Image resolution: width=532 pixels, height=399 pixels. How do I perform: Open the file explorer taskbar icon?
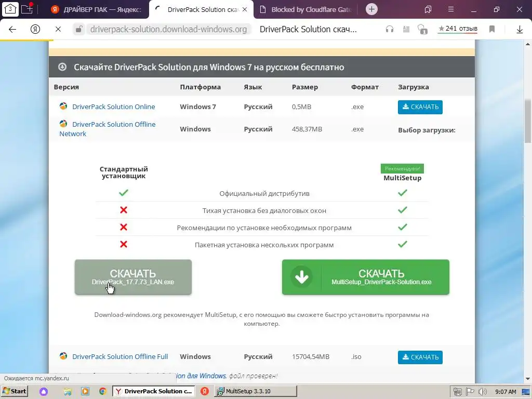68,392
